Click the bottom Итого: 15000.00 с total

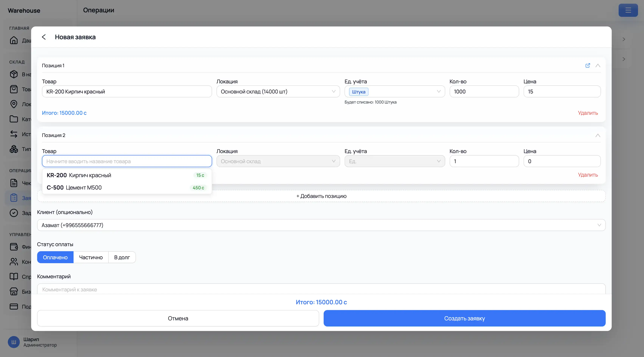[x=321, y=302]
